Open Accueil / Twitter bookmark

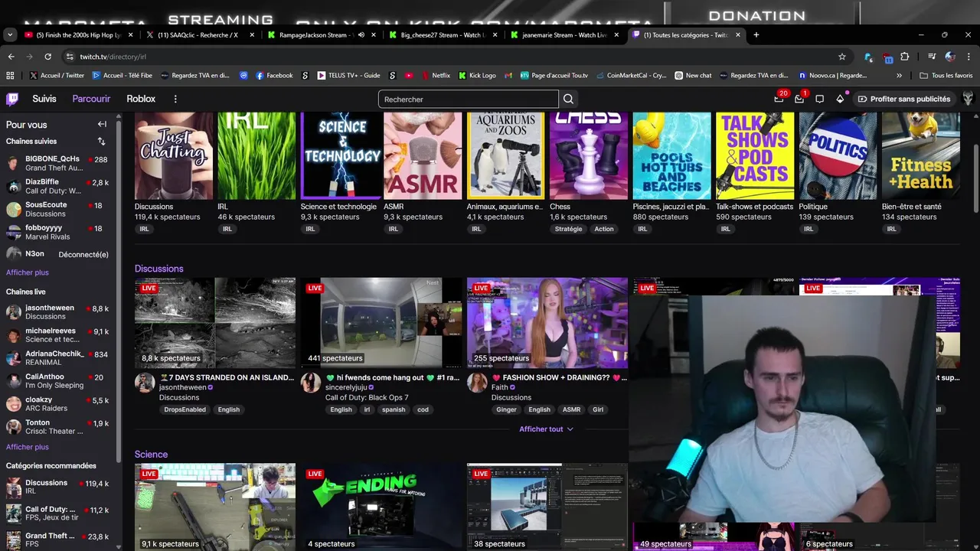coord(57,75)
